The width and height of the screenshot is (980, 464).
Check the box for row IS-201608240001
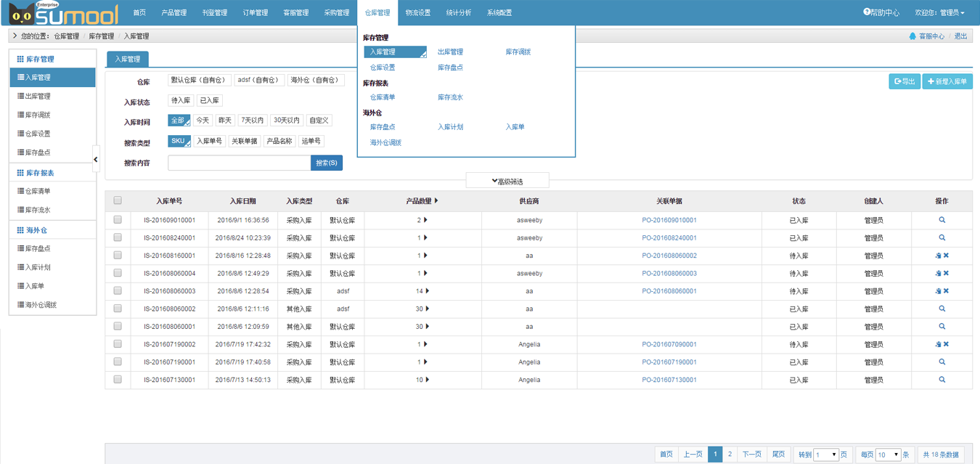(x=118, y=238)
